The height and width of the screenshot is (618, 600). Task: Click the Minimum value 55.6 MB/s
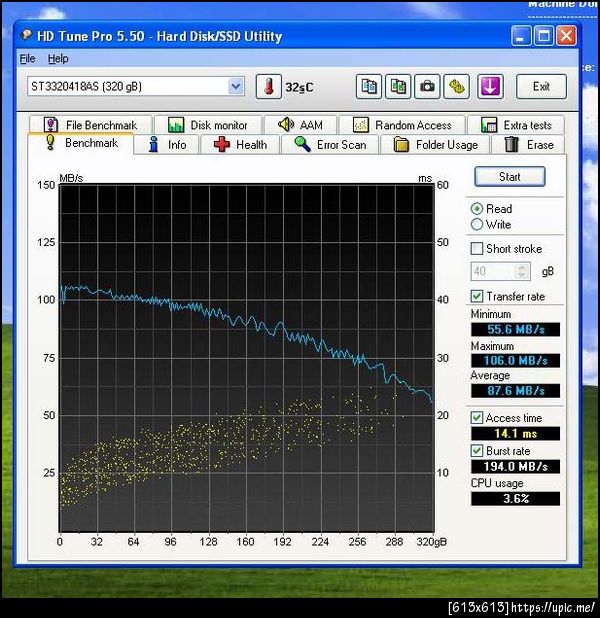pos(515,329)
